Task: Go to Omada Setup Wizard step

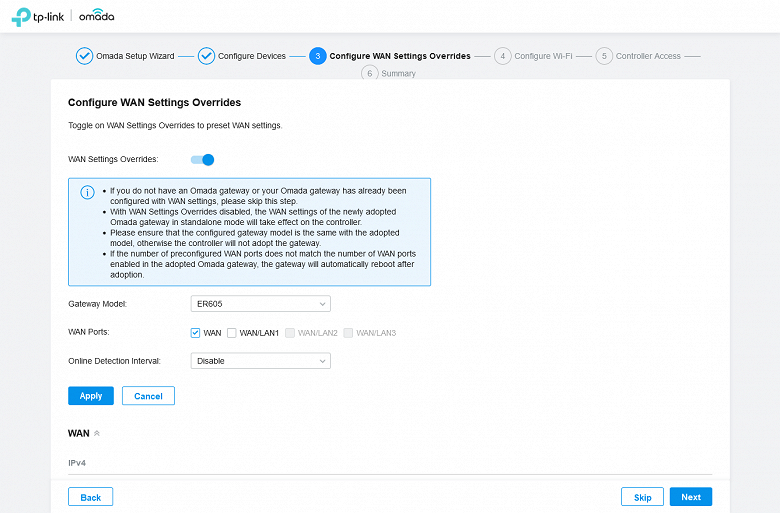Action: click(x=135, y=56)
